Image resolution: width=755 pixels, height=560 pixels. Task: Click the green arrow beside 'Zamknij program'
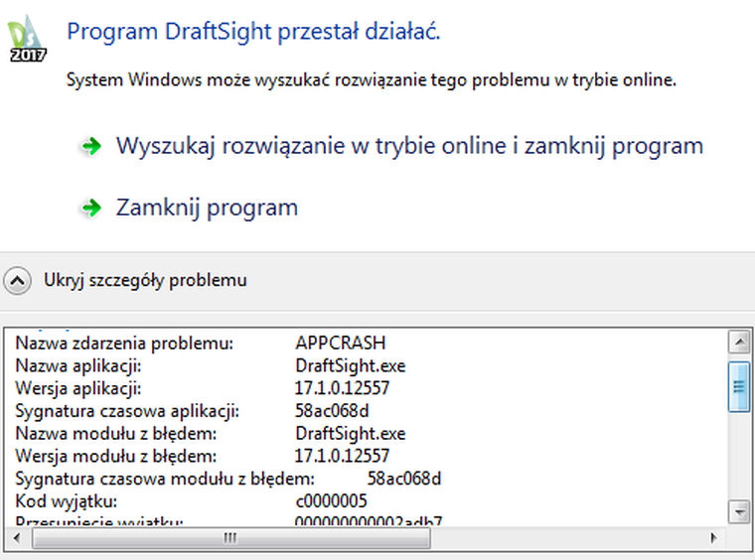click(91, 208)
